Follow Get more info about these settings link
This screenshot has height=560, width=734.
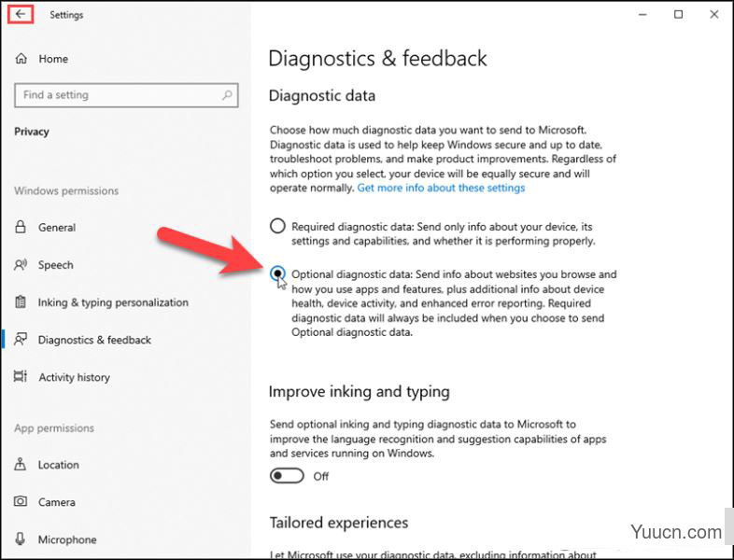point(441,189)
